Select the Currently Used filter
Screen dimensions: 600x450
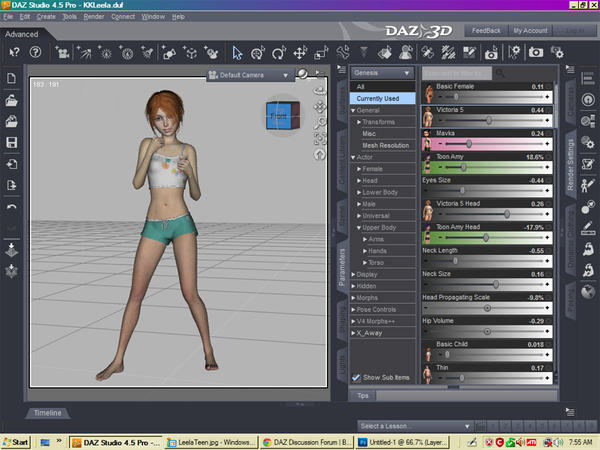(x=380, y=98)
